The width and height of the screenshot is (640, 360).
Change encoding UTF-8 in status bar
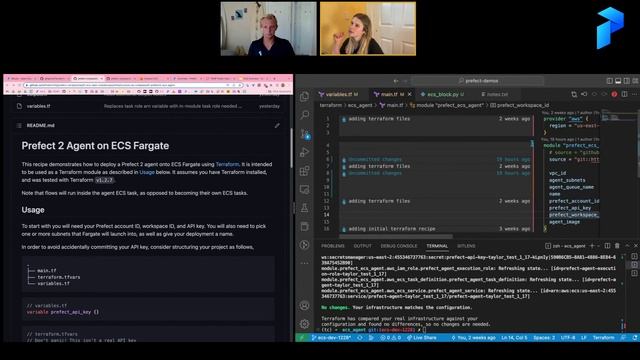[x=568, y=338]
